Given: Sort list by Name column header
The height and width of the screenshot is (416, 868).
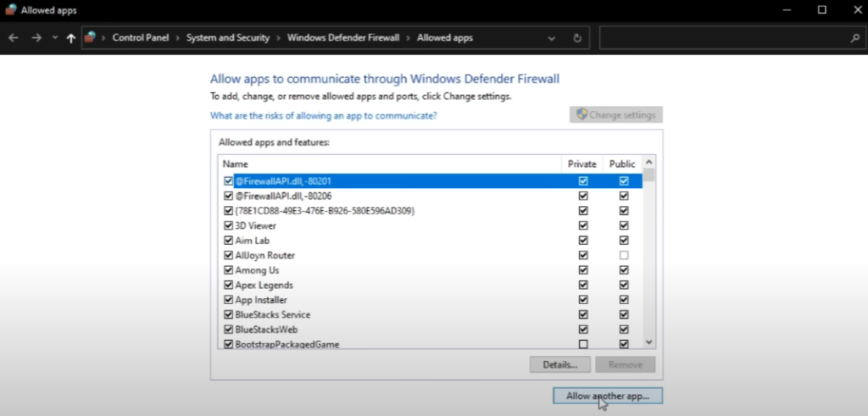Looking at the screenshot, I should 390,164.
